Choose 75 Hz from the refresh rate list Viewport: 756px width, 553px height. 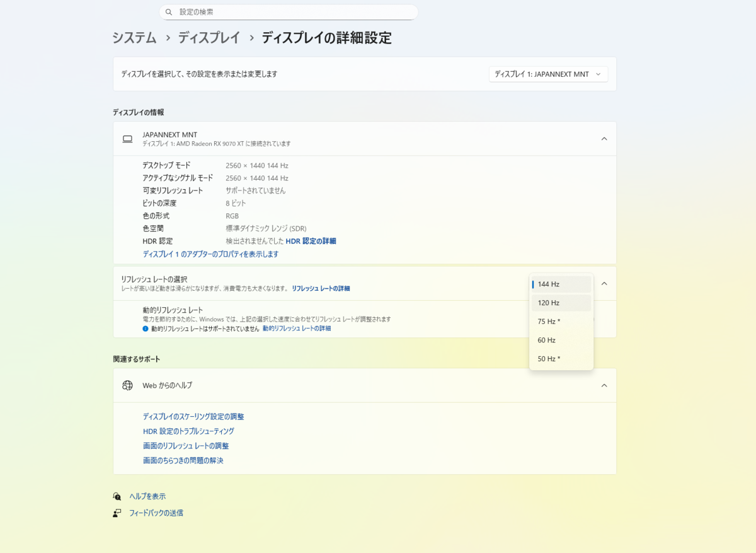(x=561, y=321)
